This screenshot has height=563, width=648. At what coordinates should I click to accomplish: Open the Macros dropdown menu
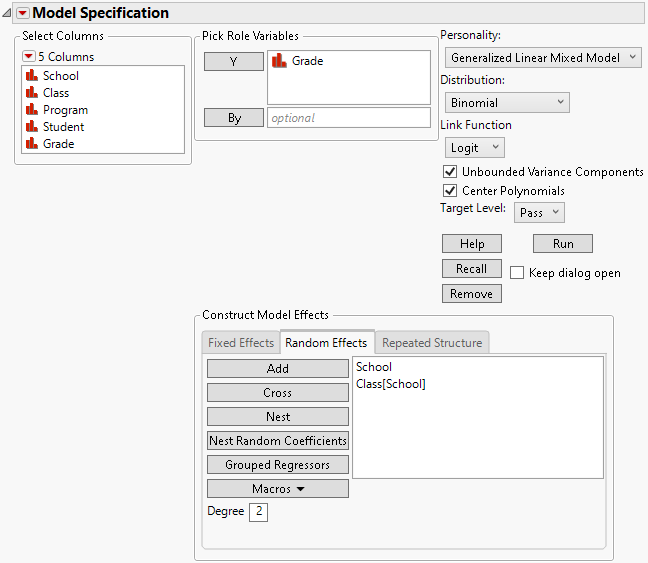point(278,489)
